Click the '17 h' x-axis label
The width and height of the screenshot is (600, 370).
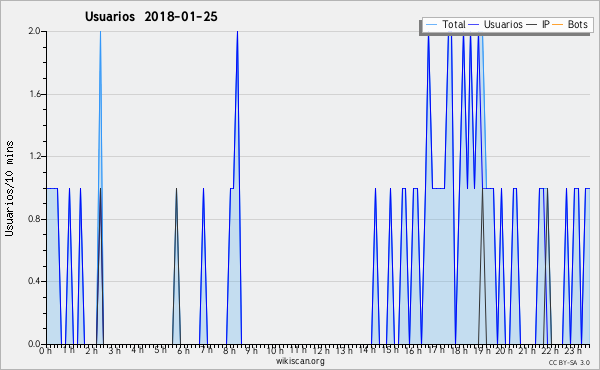436,350
